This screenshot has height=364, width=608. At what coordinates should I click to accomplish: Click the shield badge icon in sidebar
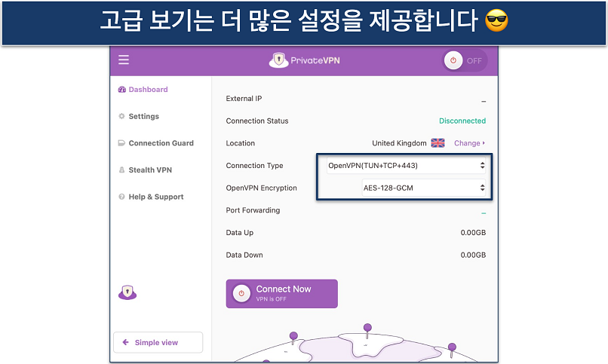[x=127, y=293]
